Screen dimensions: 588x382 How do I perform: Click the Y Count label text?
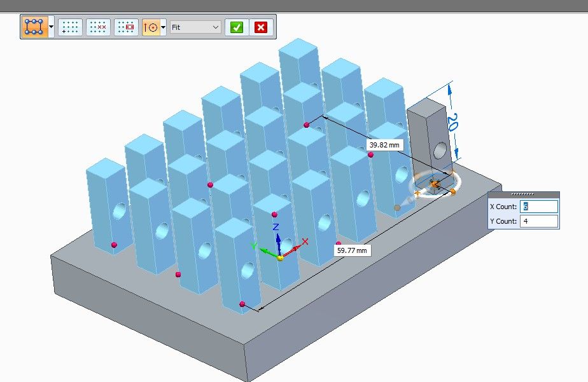503,221
